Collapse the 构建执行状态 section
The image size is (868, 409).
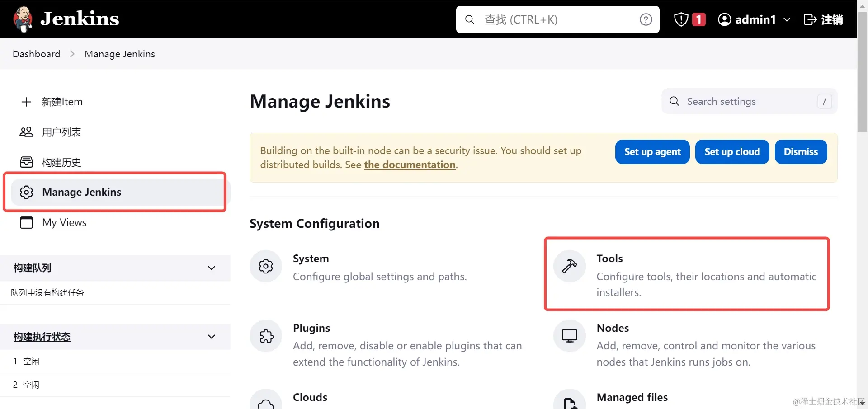[x=212, y=336]
